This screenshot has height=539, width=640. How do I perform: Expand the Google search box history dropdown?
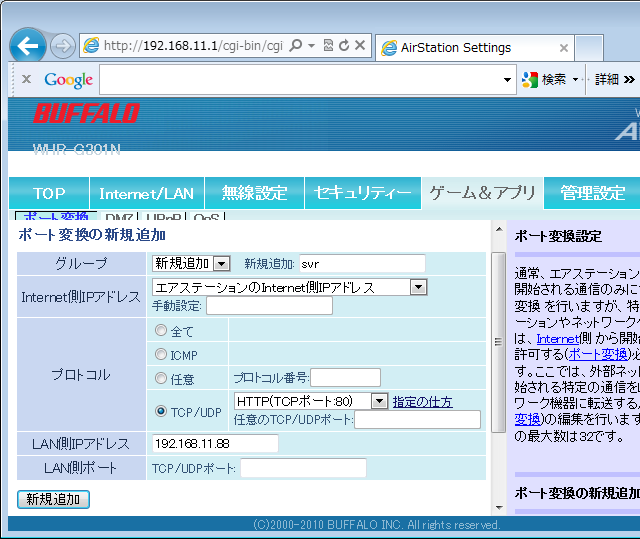pos(507,80)
